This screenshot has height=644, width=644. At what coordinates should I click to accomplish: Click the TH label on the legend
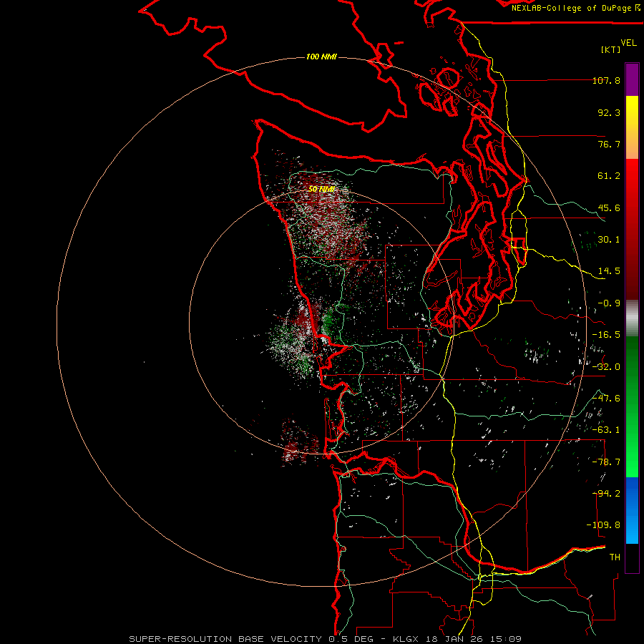point(615,557)
